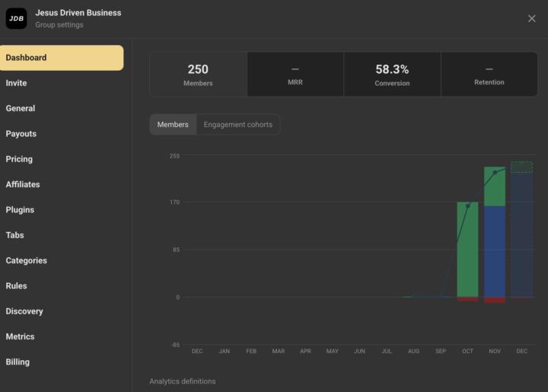Open the Analytics definitions link
This screenshot has height=392, width=548.
pyautogui.click(x=182, y=381)
